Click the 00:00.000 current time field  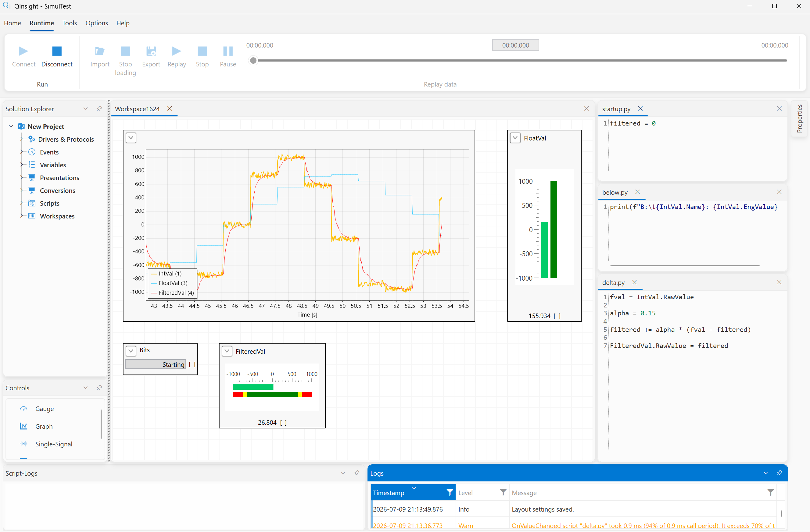click(x=515, y=45)
